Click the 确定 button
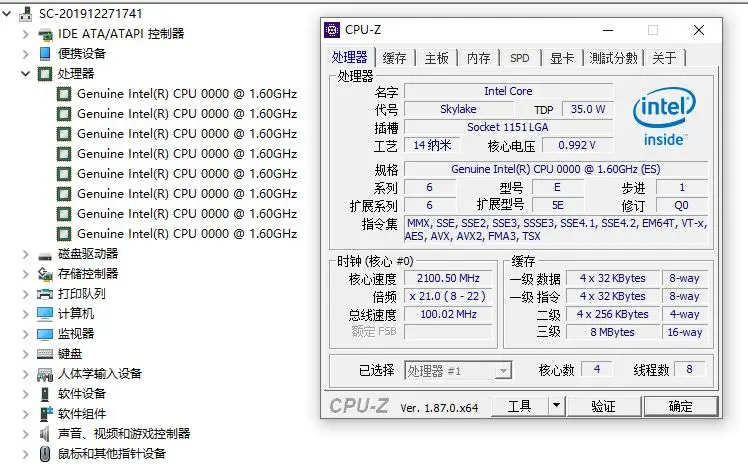The width and height of the screenshot is (748, 466). 681,406
